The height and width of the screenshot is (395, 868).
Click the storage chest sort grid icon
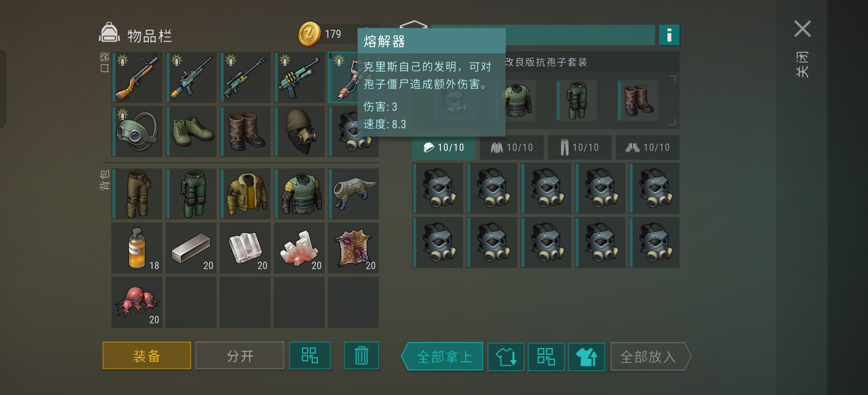point(546,357)
